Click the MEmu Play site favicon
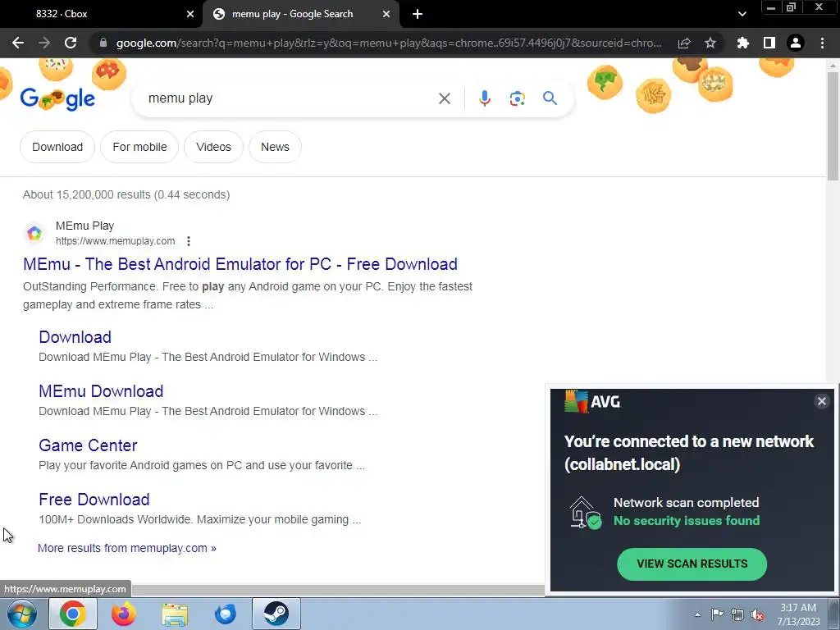 34,234
